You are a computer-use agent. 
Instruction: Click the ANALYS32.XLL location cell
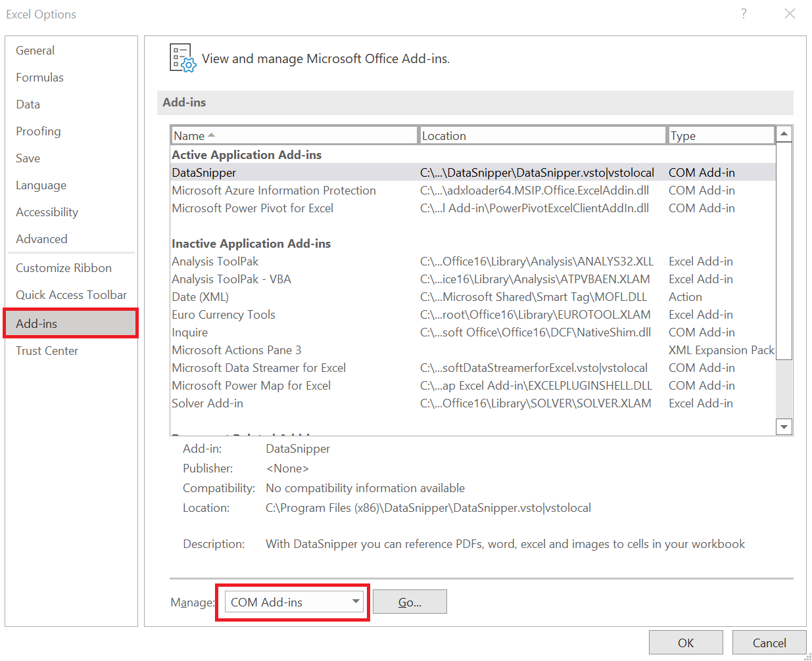pos(537,261)
